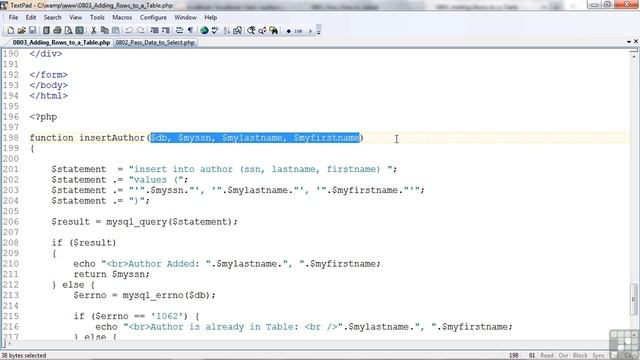Expand toolbar overflow options chevron
This screenshot has height=360, width=640.
coord(319,31)
